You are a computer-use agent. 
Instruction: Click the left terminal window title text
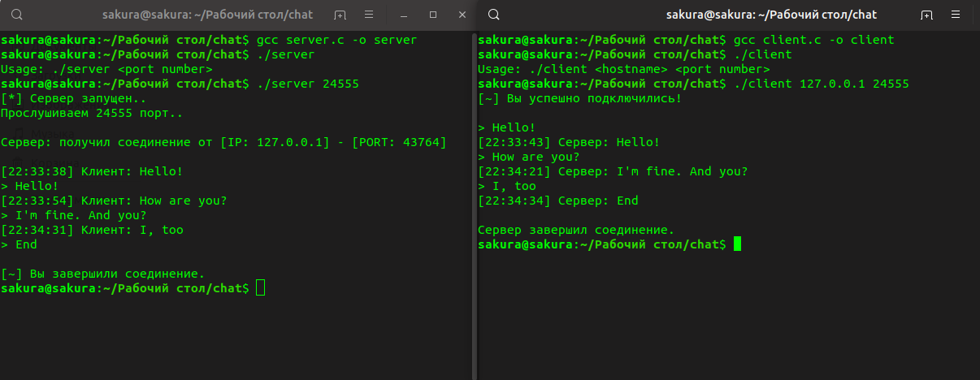click(207, 15)
